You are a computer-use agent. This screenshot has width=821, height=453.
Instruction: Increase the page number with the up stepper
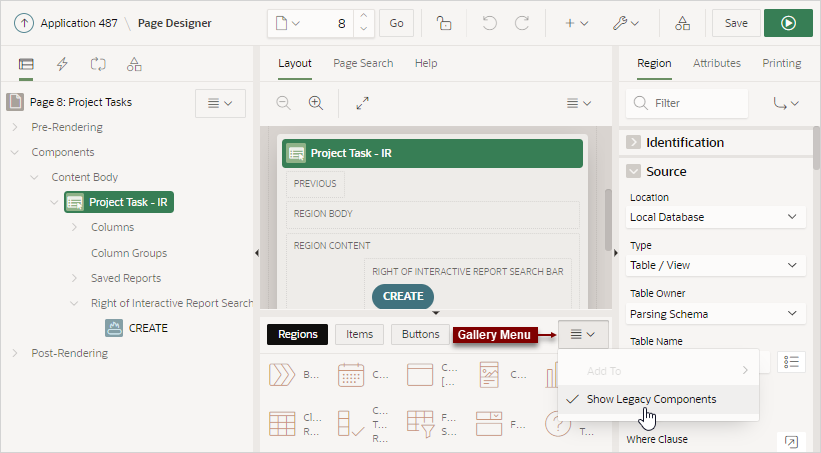364,17
